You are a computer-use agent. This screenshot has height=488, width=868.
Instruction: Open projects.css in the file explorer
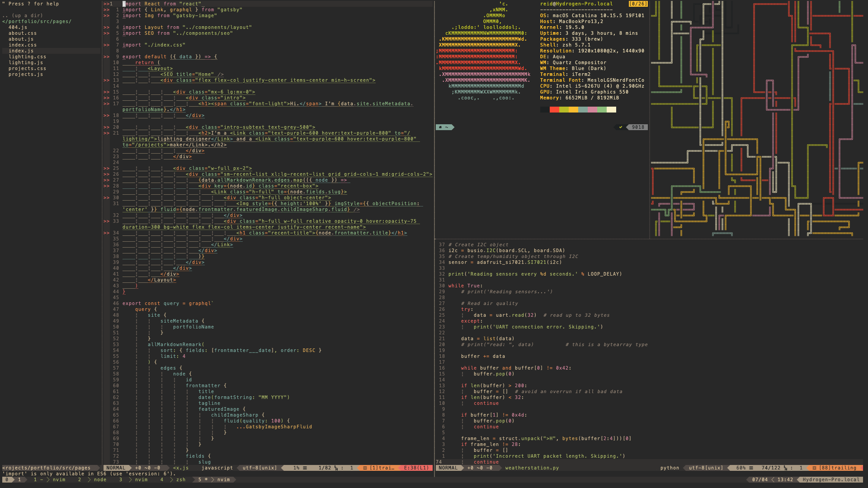click(27, 69)
